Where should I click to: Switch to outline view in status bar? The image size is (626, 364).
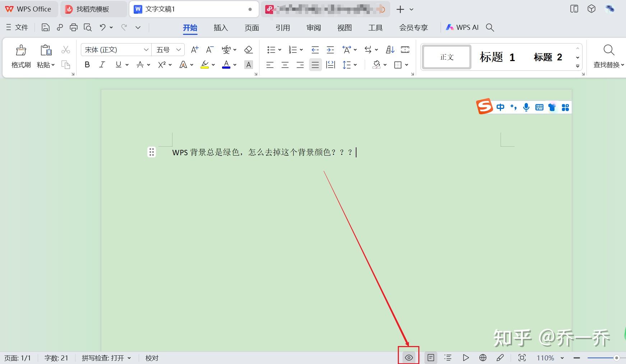click(x=448, y=358)
